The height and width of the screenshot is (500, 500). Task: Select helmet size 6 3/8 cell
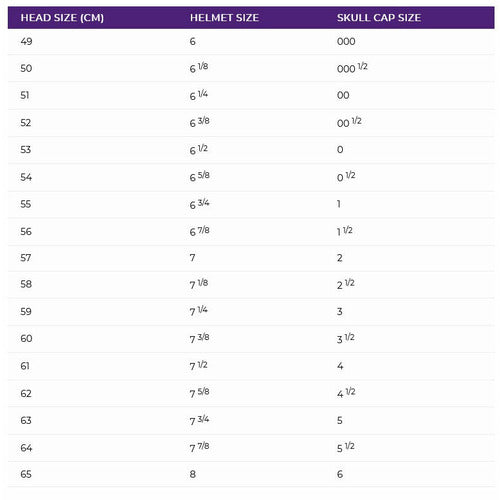pos(200,122)
